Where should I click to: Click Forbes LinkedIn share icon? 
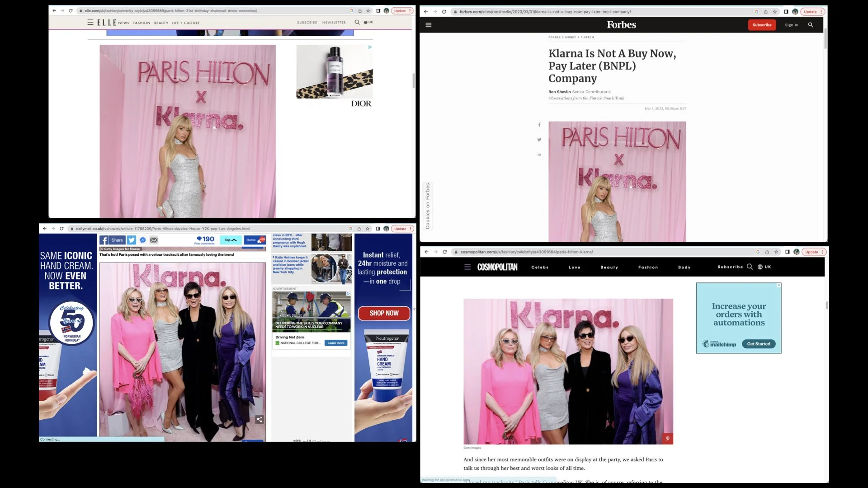tap(539, 155)
